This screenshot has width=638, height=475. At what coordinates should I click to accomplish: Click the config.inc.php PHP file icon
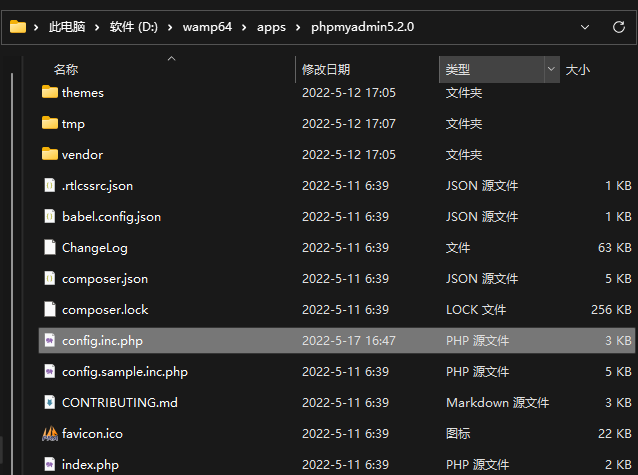click(50, 340)
